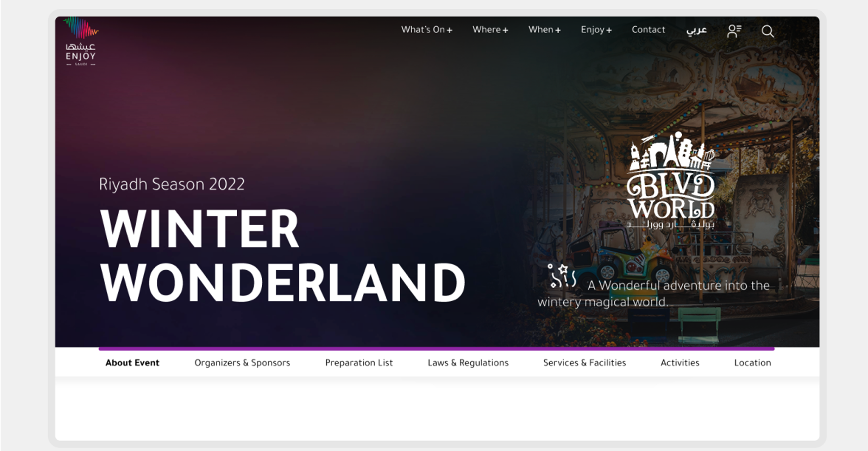
Task: Open the Preparation List tab
Action: point(359,363)
